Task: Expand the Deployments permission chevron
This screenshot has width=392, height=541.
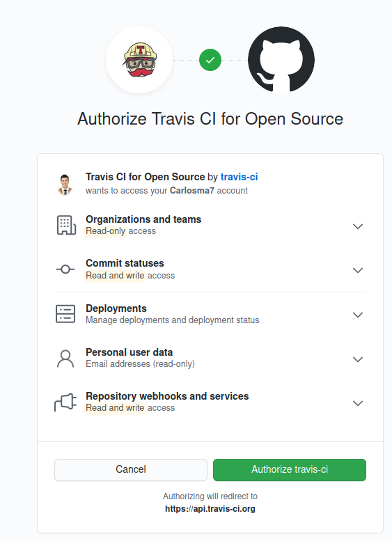Action: pos(358,315)
